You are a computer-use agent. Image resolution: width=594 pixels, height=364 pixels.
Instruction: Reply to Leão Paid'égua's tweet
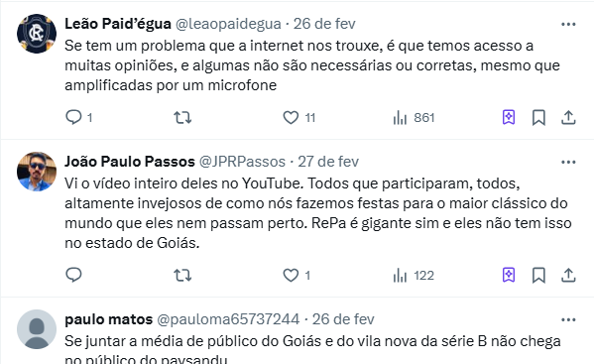[73, 117]
